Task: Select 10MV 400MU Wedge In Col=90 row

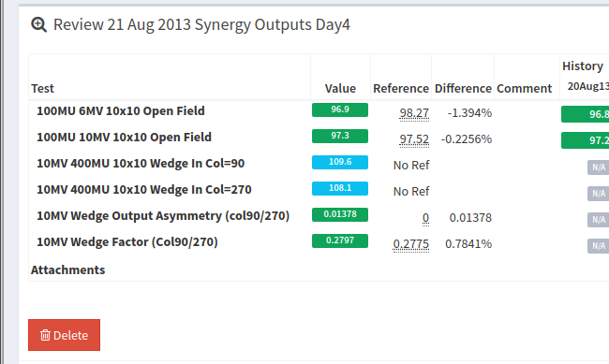Action: (x=141, y=164)
